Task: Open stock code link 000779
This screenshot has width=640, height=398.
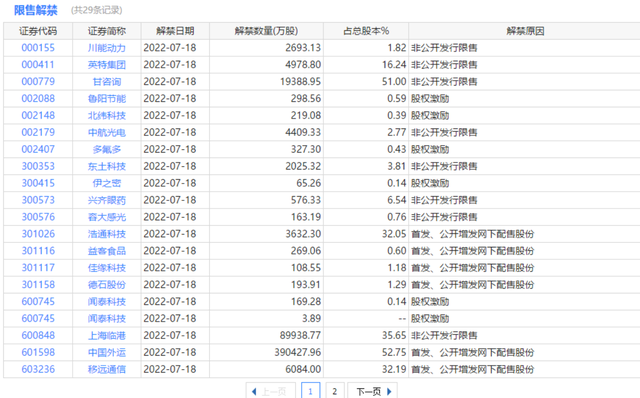Action: click(x=38, y=82)
